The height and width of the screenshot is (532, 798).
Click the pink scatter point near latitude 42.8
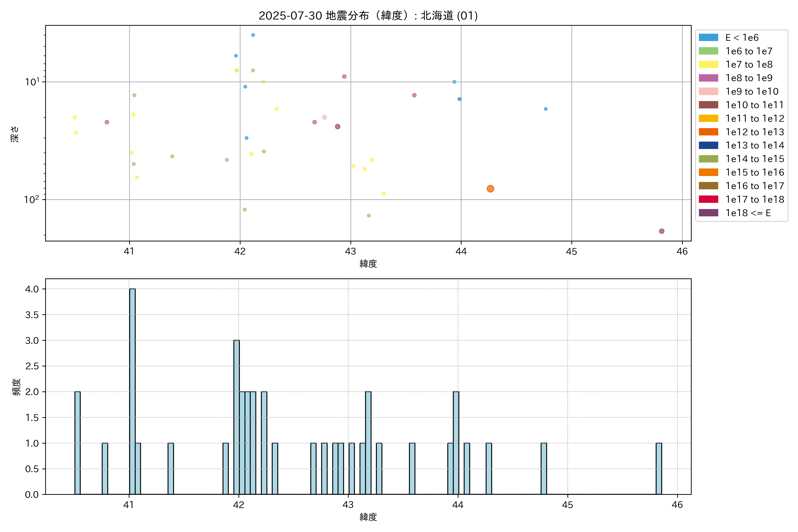pos(324,117)
